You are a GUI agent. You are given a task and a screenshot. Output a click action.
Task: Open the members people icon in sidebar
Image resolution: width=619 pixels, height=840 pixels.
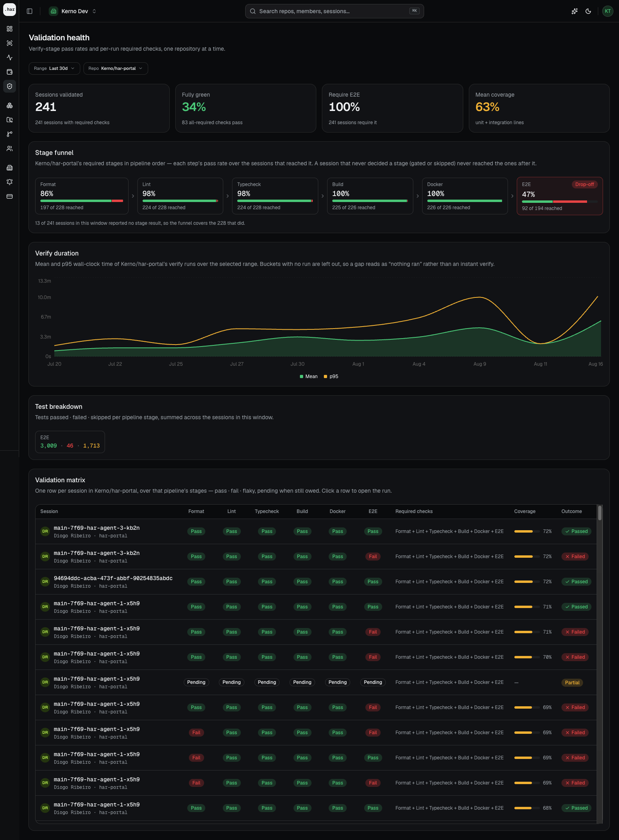(x=10, y=149)
